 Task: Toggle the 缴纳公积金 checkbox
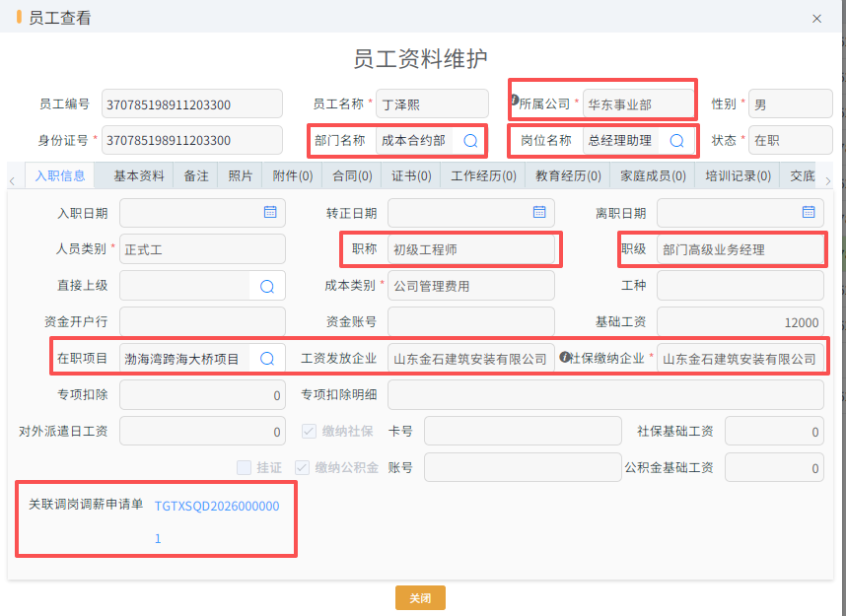click(x=302, y=467)
